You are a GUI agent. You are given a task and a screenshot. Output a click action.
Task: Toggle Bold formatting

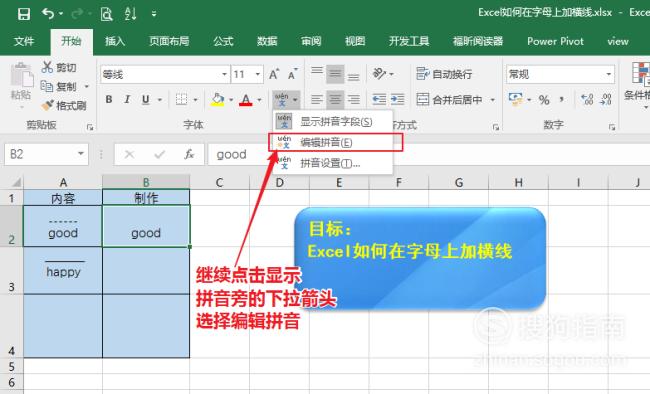point(109,100)
